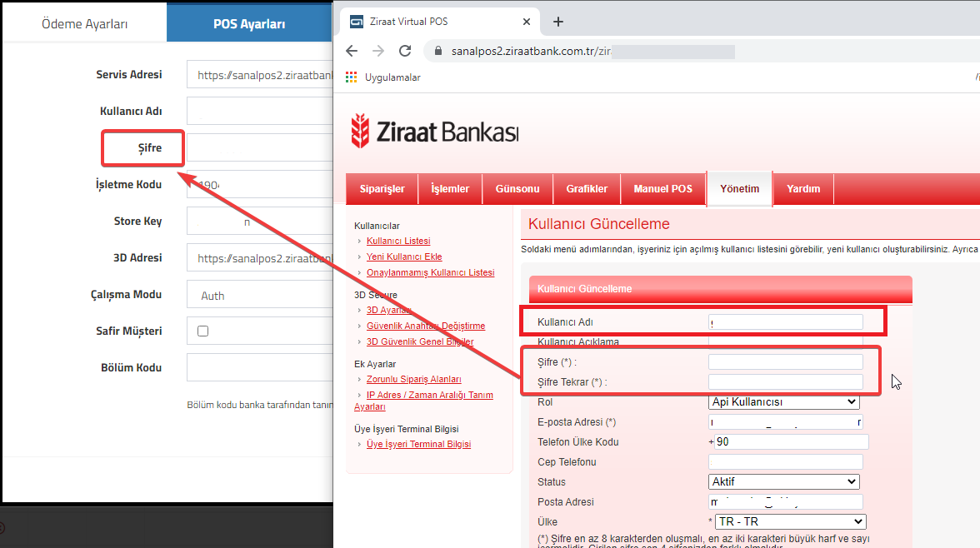Open the Manuel POS menu
Screen dimensions: 980x548
click(x=663, y=189)
